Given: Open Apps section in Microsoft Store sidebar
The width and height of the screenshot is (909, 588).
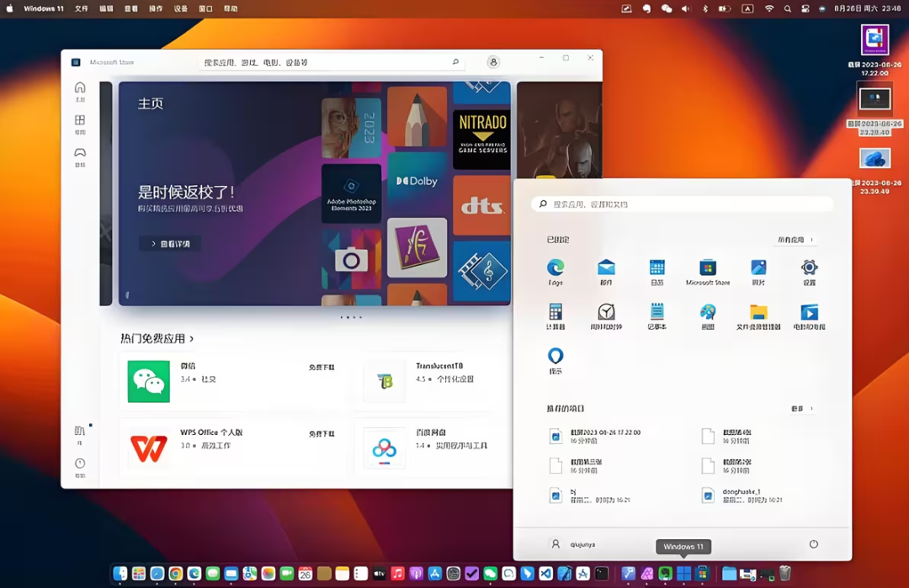Looking at the screenshot, I should coord(80,124).
